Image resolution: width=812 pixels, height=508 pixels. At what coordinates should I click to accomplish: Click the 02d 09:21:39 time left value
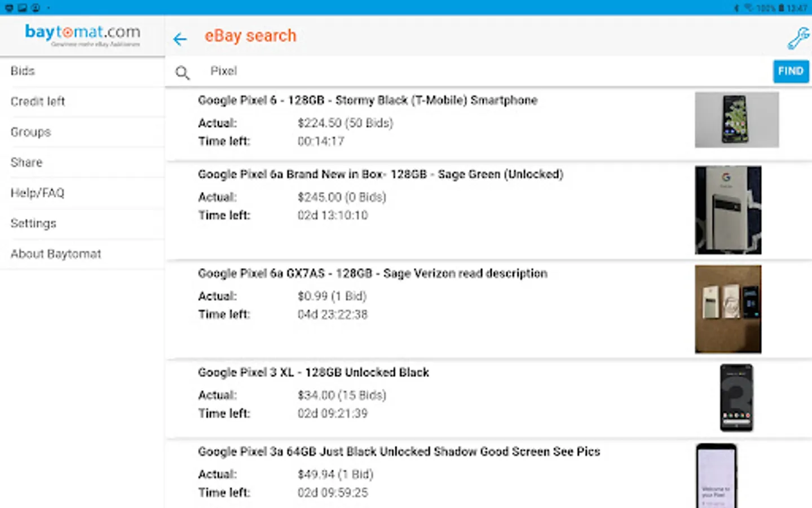pos(333,413)
